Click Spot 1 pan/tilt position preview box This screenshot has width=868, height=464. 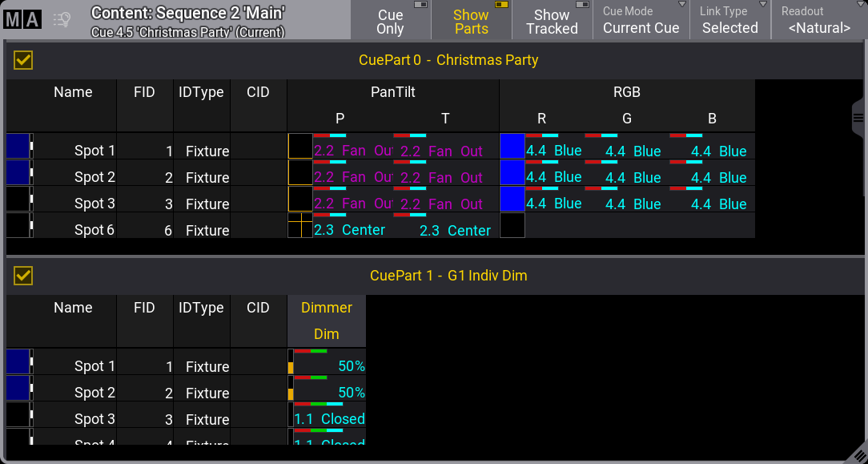pos(299,146)
